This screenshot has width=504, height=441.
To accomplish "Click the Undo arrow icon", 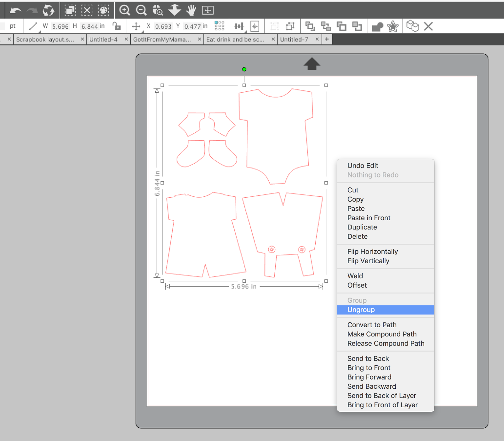I will (x=15, y=10).
